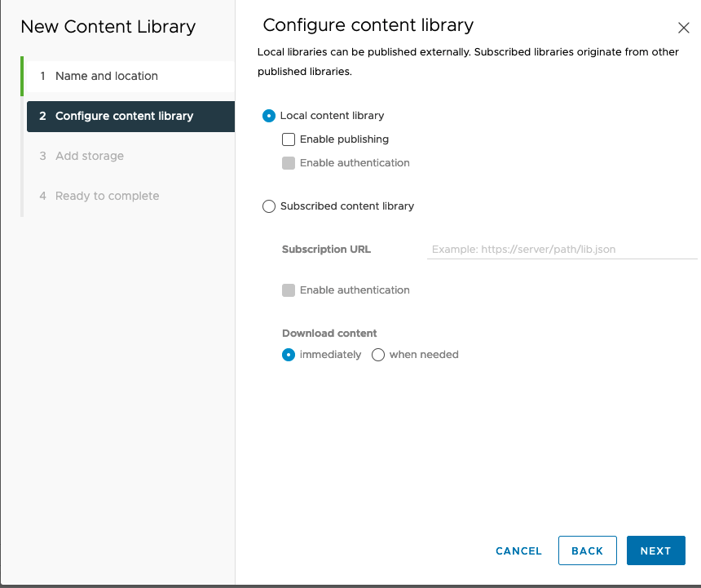Go to step 1 Name and location

pyautogui.click(x=106, y=76)
